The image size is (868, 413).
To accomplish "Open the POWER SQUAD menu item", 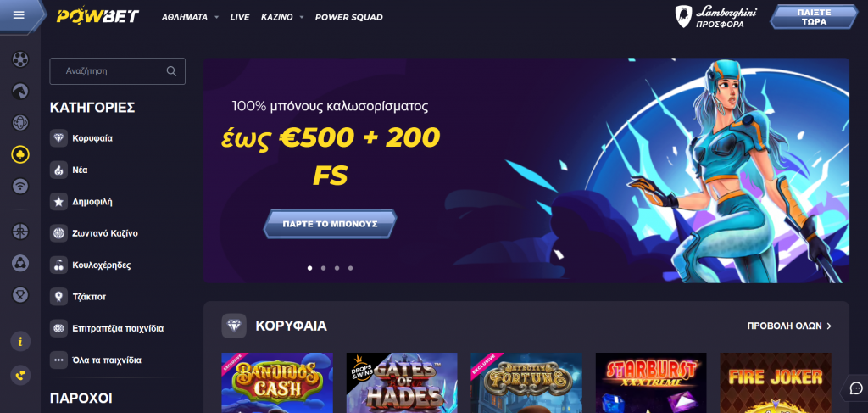I will 348,17.
